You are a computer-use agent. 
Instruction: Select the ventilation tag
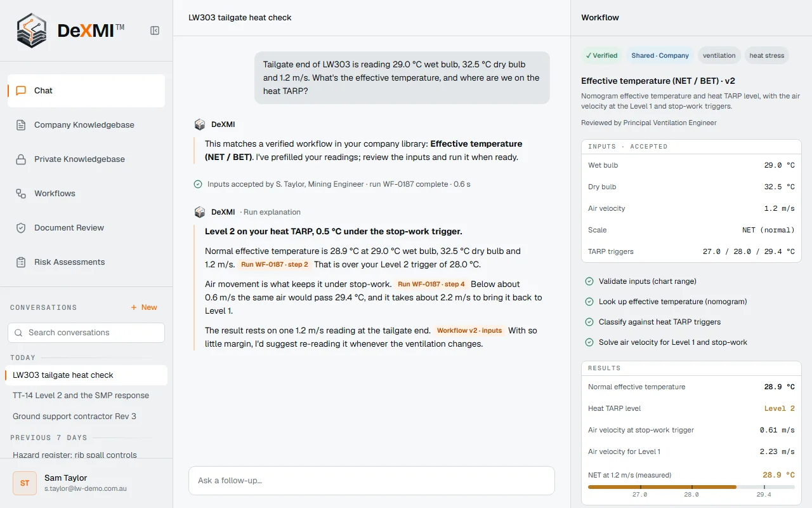[x=719, y=56]
